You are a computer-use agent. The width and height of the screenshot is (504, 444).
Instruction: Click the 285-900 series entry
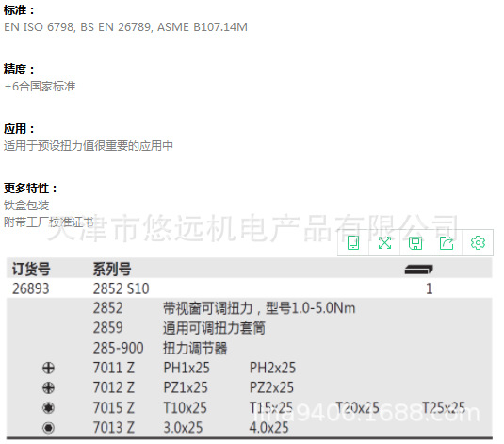[x=119, y=348]
